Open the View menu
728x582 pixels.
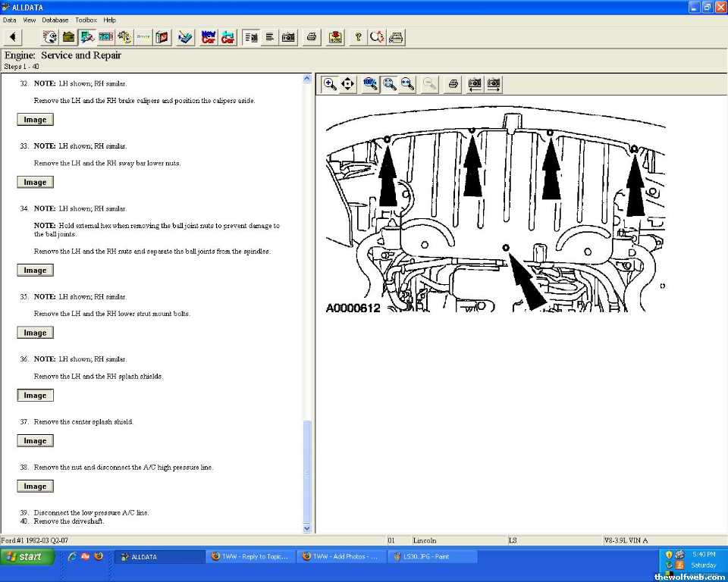pyautogui.click(x=30, y=20)
